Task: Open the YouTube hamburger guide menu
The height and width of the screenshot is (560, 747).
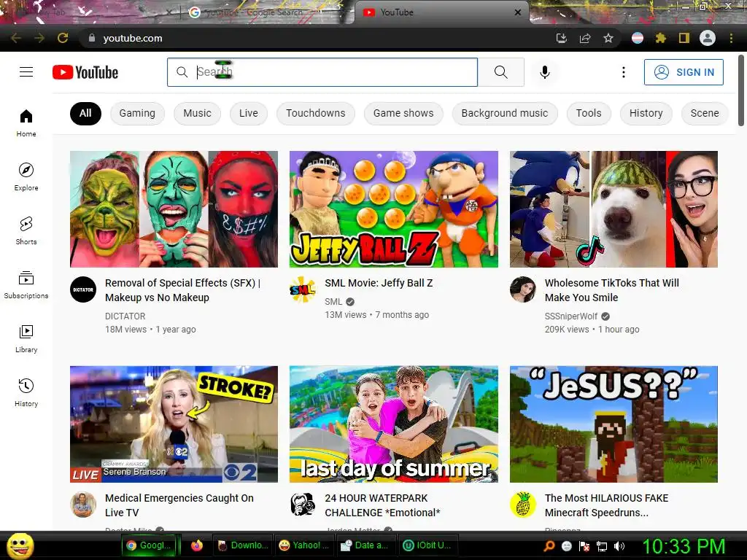Action: (x=26, y=72)
